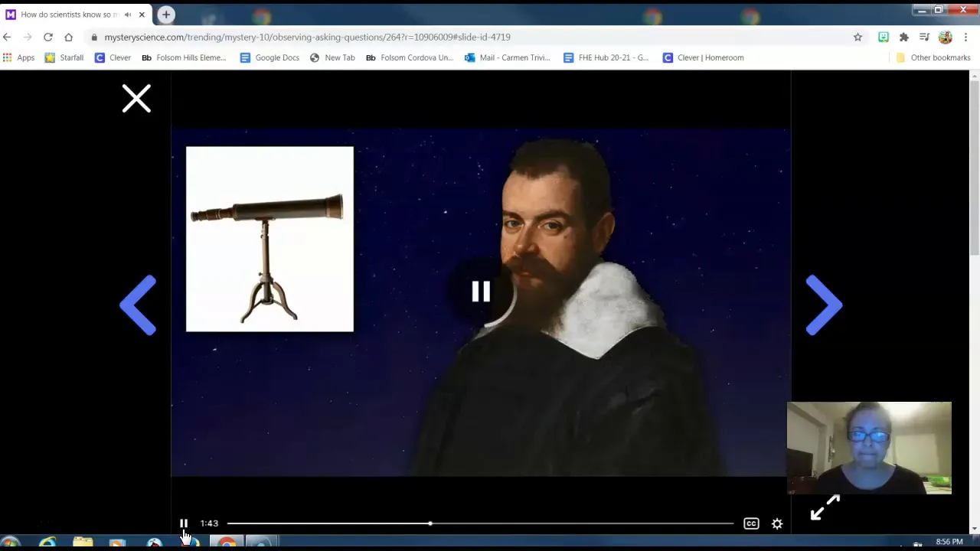Open the Windows Start button
Screen dimensions: 980x551
pyautogui.click(x=11, y=543)
